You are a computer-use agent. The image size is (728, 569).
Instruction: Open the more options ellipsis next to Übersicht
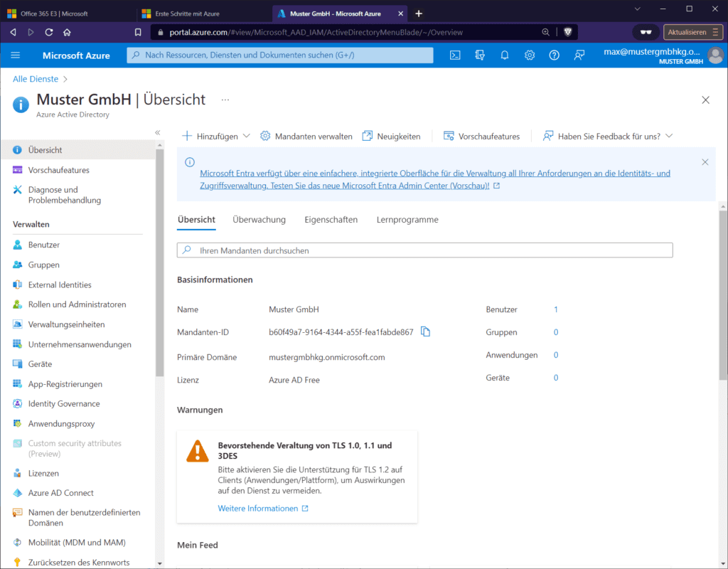click(x=225, y=100)
